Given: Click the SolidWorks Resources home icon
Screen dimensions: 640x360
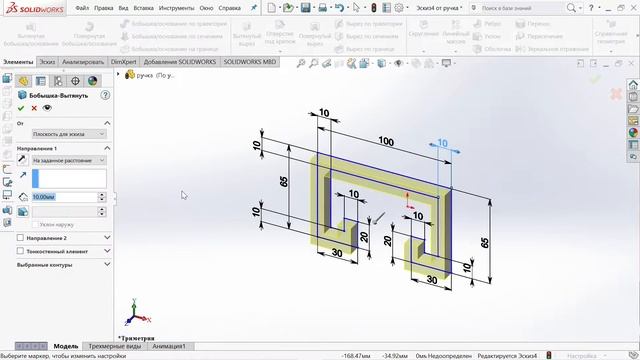Looking at the screenshot, I should [x=633, y=85].
